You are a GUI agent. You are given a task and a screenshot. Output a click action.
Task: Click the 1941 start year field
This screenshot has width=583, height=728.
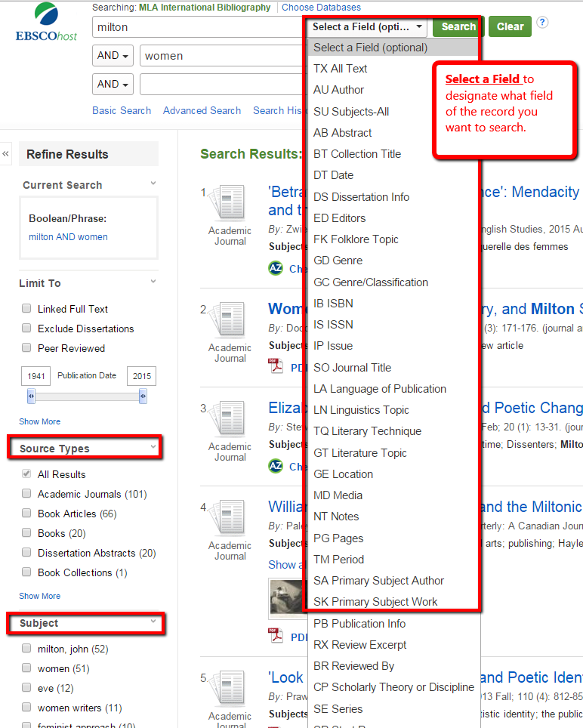tap(35, 376)
